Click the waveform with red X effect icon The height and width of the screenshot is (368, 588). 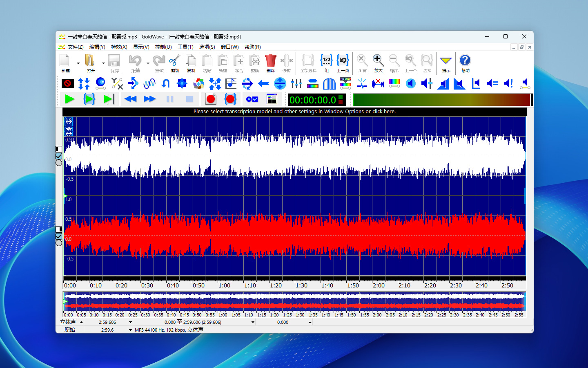coord(378,84)
